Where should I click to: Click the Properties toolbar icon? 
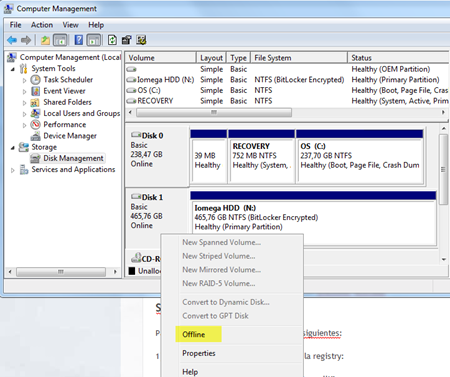[127, 40]
